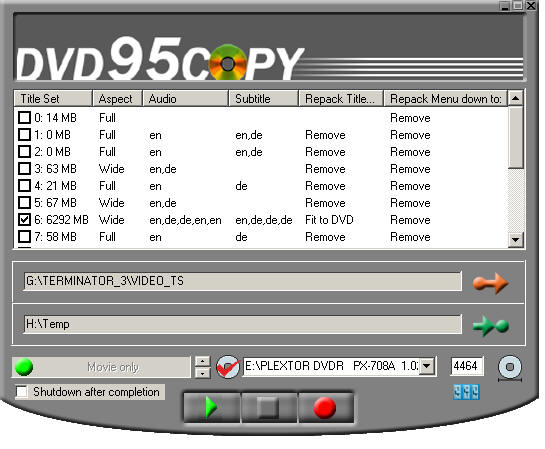The image size is (545, 449).
Task: Click the H:\Temp destination path field
Action: tap(243, 324)
